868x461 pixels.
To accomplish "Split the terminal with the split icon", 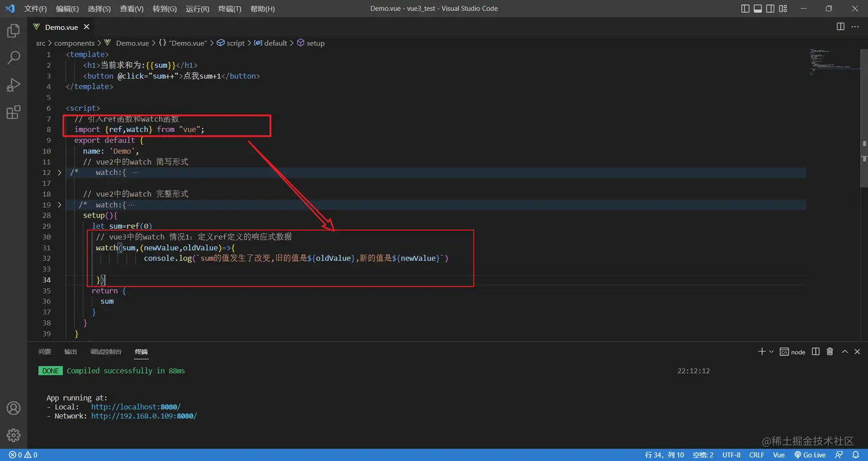I will (x=815, y=352).
